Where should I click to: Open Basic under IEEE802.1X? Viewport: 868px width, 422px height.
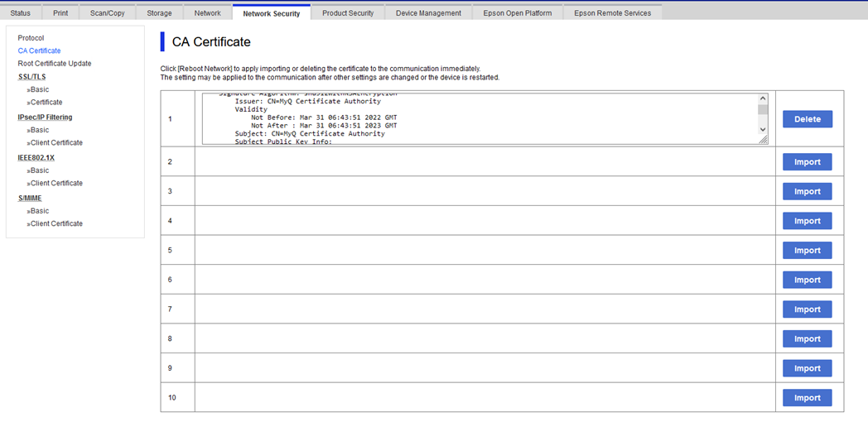tap(40, 170)
